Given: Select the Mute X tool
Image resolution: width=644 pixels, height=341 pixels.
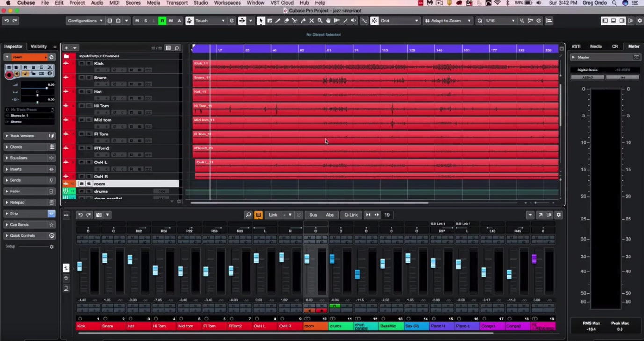Looking at the screenshot, I should pos(311,21).
